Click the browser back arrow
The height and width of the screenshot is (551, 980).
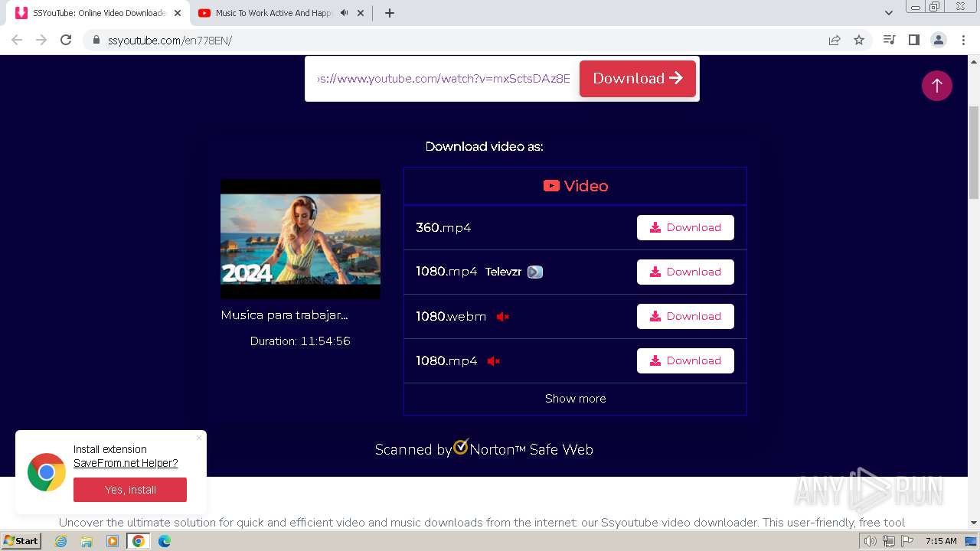coord(17,40)
